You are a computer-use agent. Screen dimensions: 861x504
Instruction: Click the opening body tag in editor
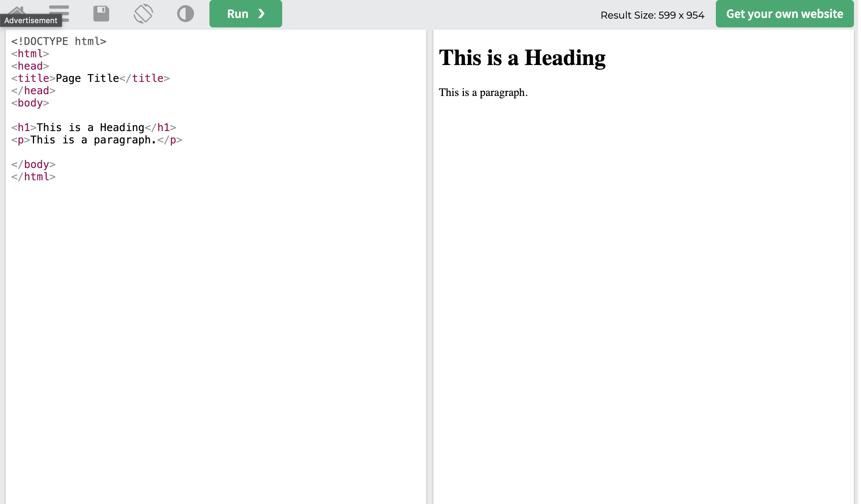pos(30,103)
